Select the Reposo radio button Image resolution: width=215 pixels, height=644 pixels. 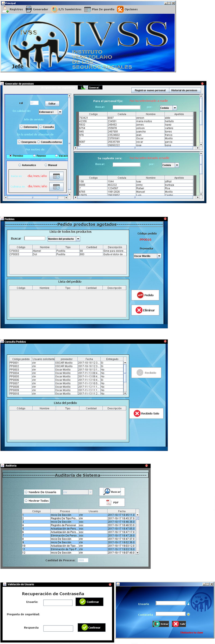(34, 156)
